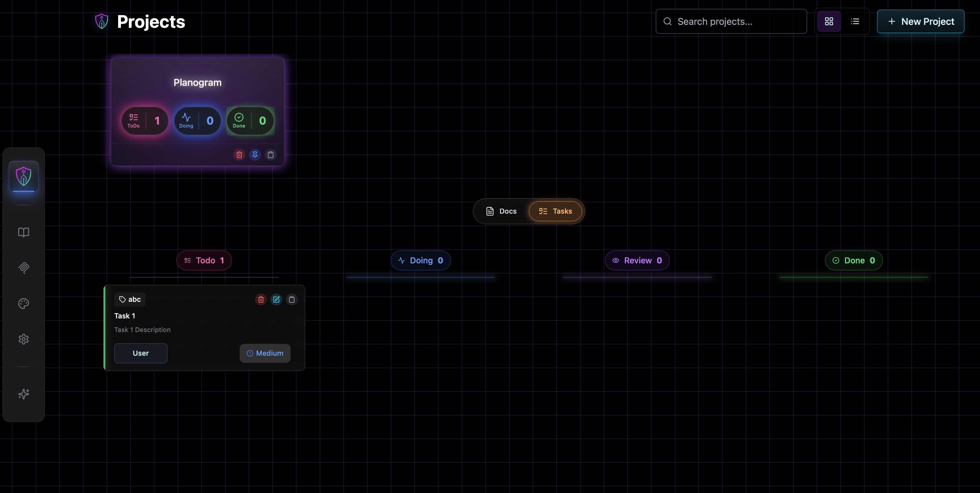Image resolution: width=980 pixels, height=493 pixels.
Task: Delete Task 1 with the trash icon
Action: (261, 299)
